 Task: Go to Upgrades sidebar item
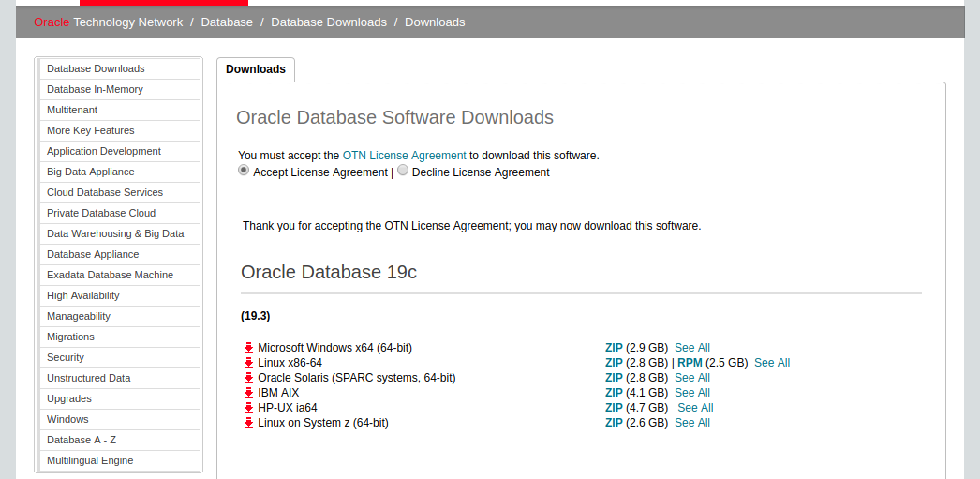(119, 399)
